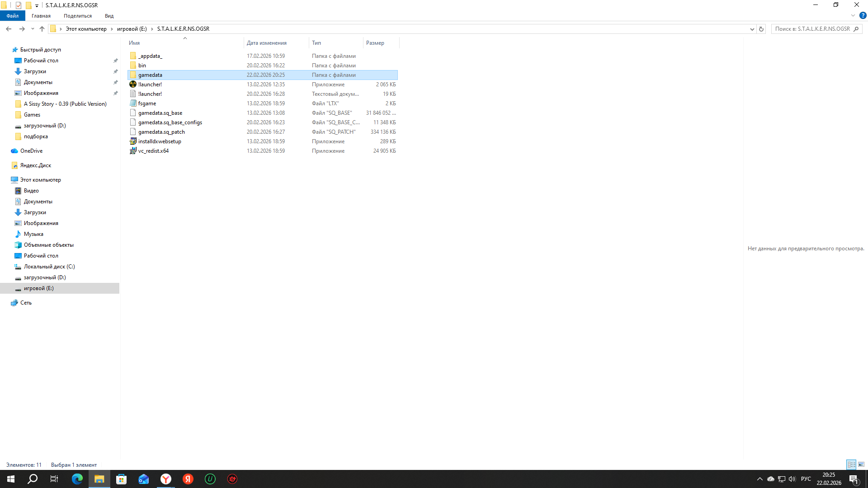Screen dimensions: 868x488
Task: Select Локальный диск (C:) in the navigation pane
Action: (49, 267)
